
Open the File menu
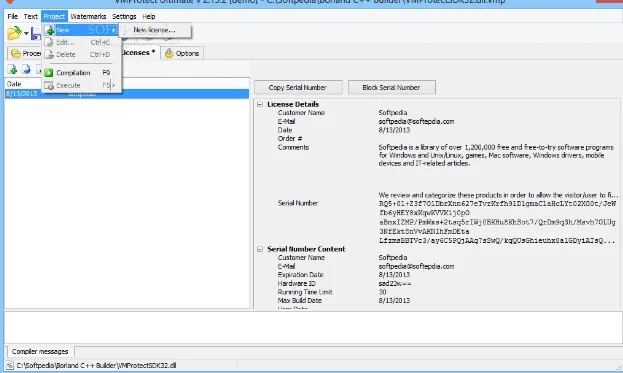click(x=12, y=16)
